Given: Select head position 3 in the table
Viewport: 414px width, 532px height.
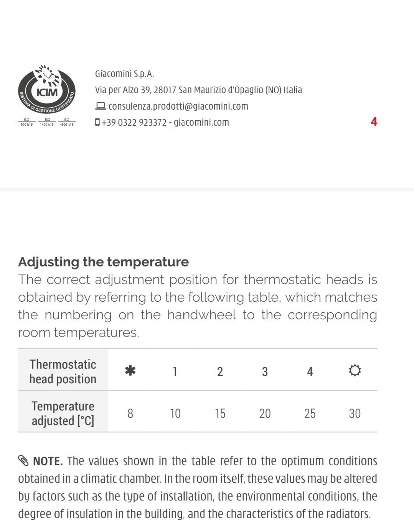Looking at the screenshot, I should 265,371.
